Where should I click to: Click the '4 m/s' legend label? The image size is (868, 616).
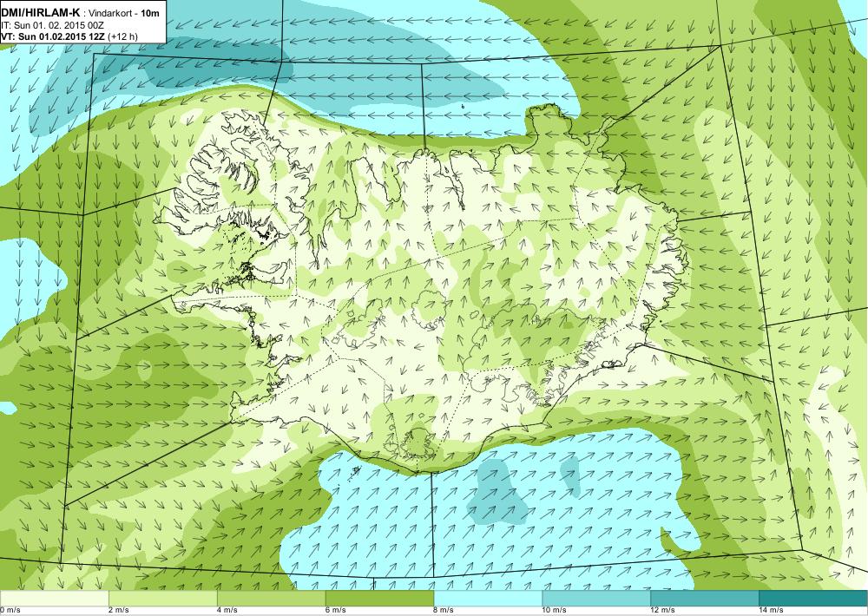click(x=227, y=611)
